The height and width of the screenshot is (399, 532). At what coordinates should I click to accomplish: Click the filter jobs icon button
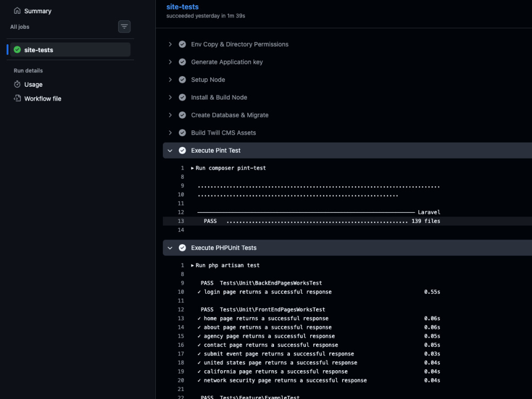pos(124,27)
